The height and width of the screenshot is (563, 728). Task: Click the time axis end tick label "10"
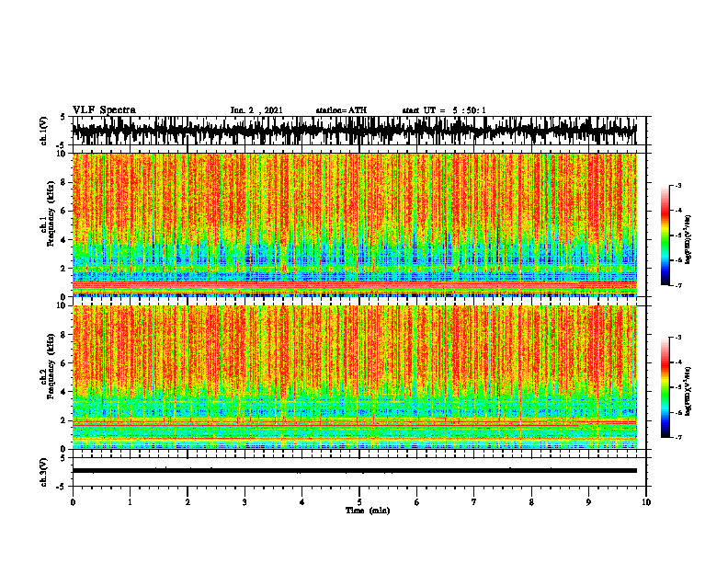pyautogui.click(x=646, y=502)
